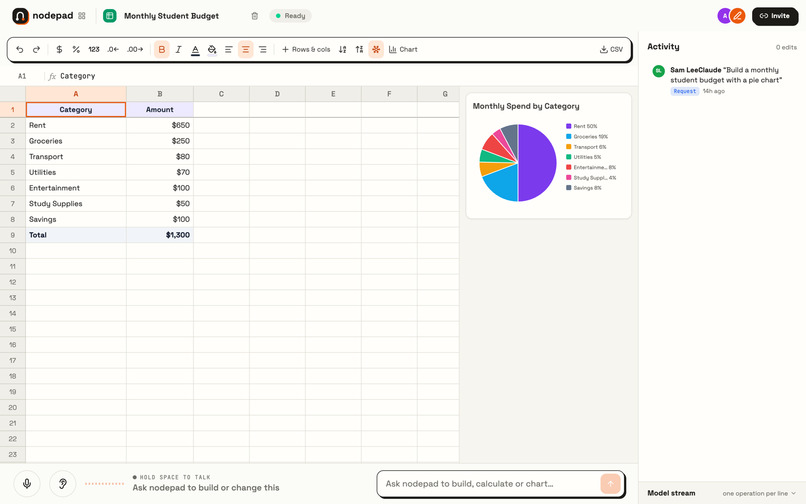Open fill color bucket
The image size is (806, 504).
(212, 49)
